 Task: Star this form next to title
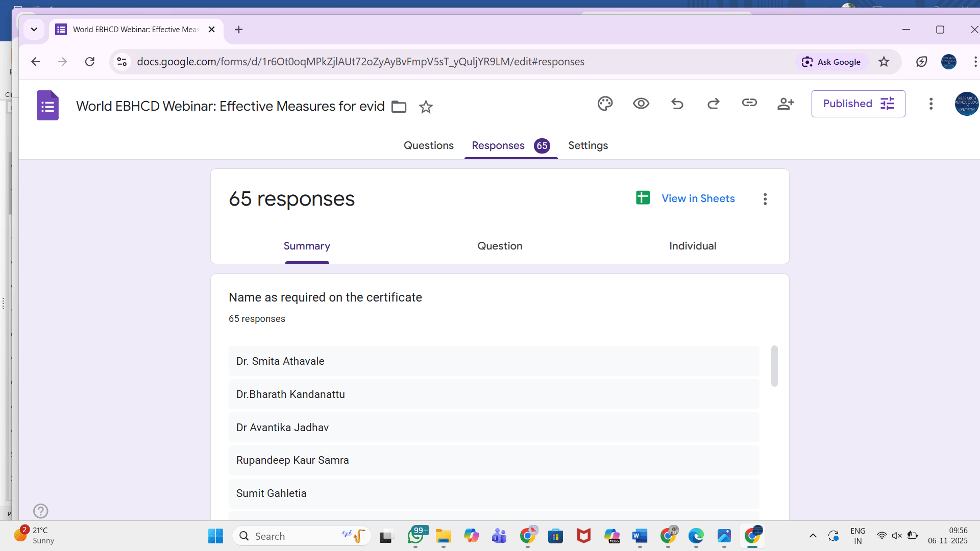426,107
